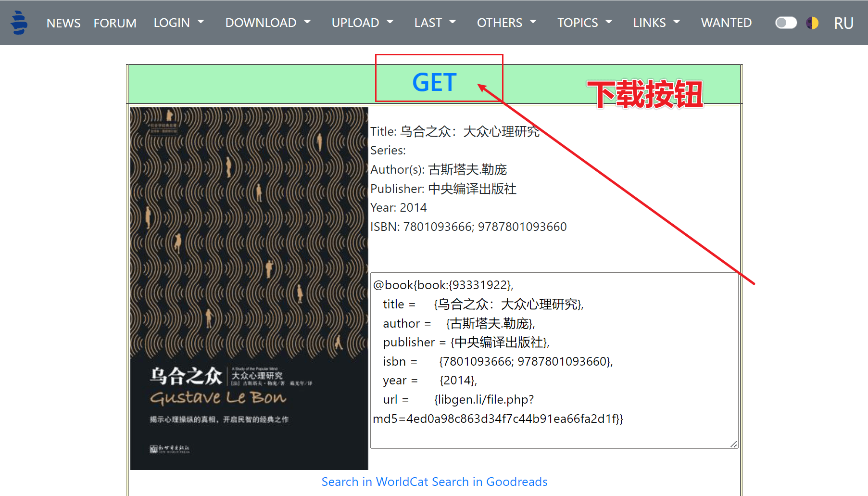Open the LINKS dropdown menu
This screenshot has height=496, width=868.
tap(656, 23)
